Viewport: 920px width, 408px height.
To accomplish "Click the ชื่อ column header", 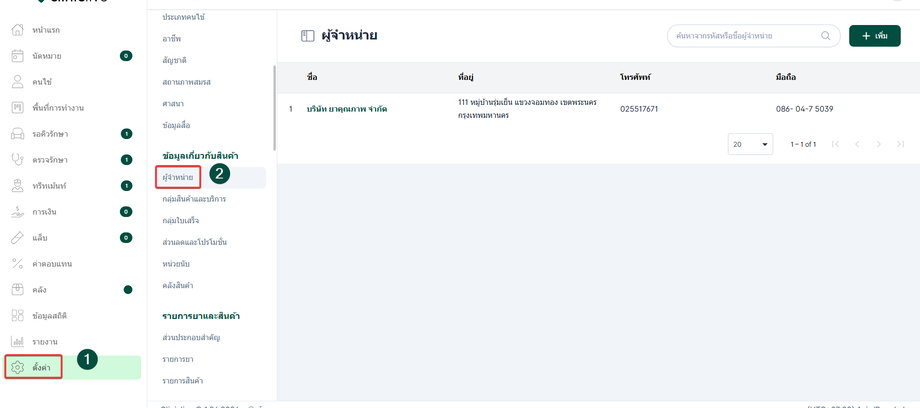I will point(312,77).
